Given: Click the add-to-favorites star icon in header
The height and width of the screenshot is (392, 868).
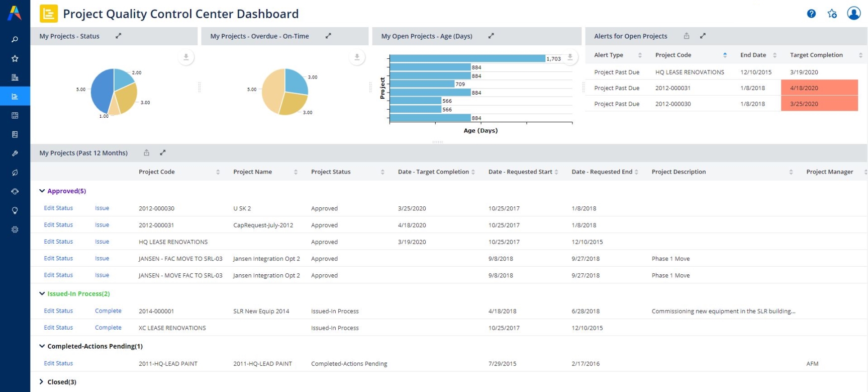Looking at the screenshot, I should pyautogui.click(x=832, y=14).
